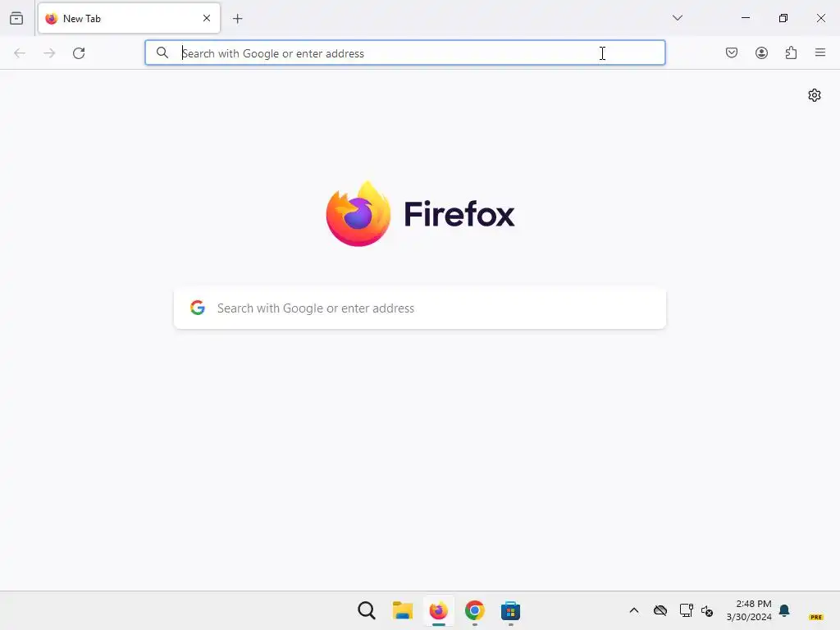The height and width of the screenshot is (630, 840).
Task: Personalize new tab with gear icon
Action: point(815,95)
